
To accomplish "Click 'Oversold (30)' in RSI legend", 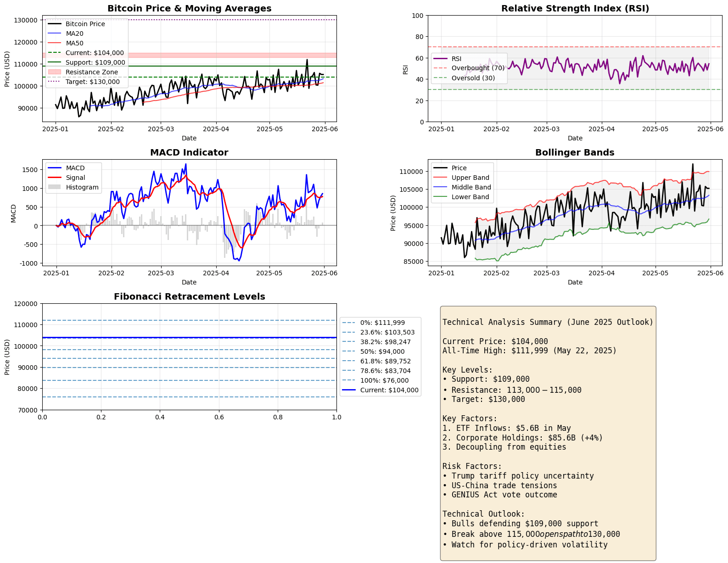I will click(473, 78).
